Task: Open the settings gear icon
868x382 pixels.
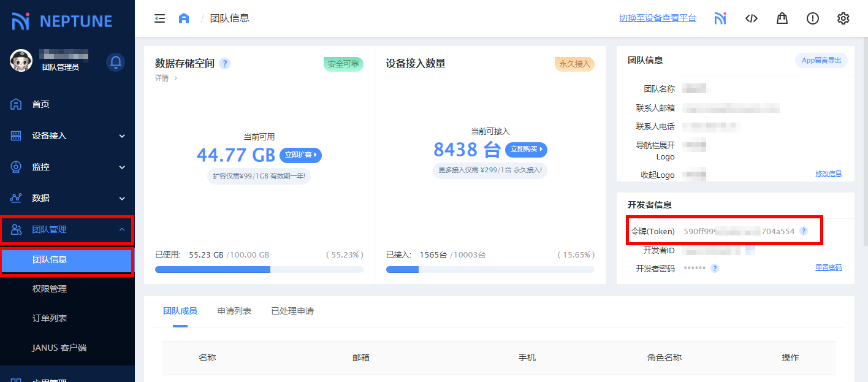Action: (x=843, y=18)
